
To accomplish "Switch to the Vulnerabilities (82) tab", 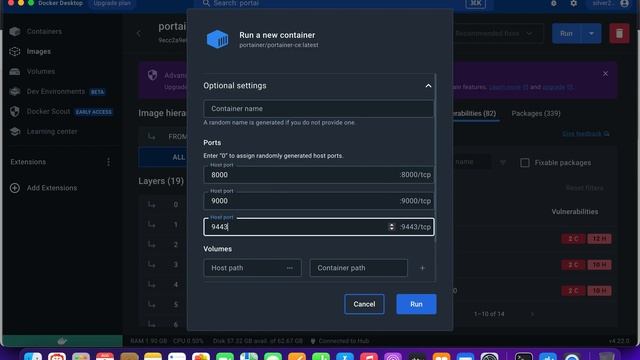I will [476, 113].
